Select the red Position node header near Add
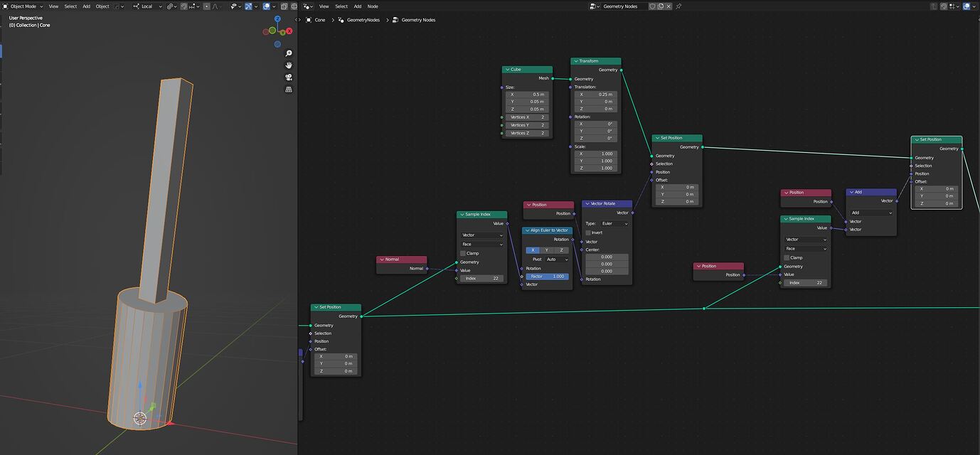 [x=806, y=192]
